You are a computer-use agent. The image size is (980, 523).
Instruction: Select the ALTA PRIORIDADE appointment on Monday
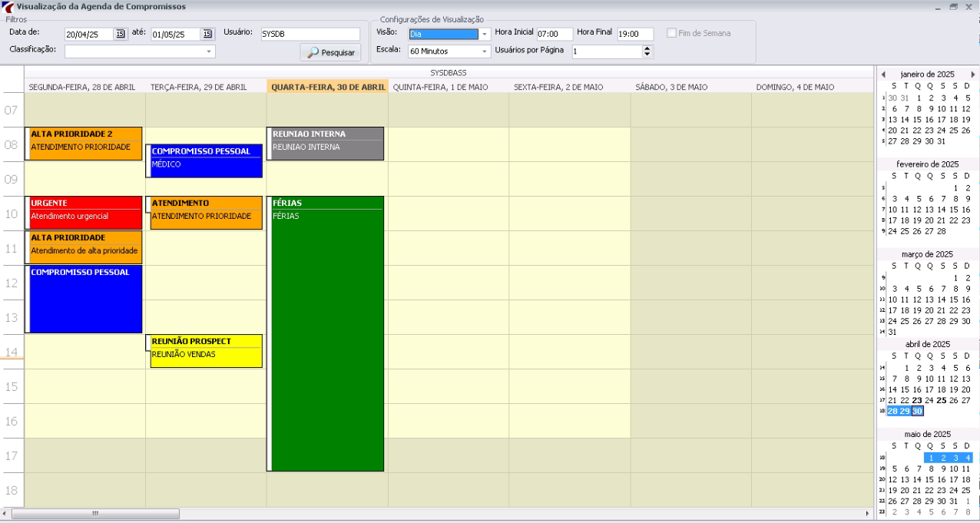[x=85, y=247]
